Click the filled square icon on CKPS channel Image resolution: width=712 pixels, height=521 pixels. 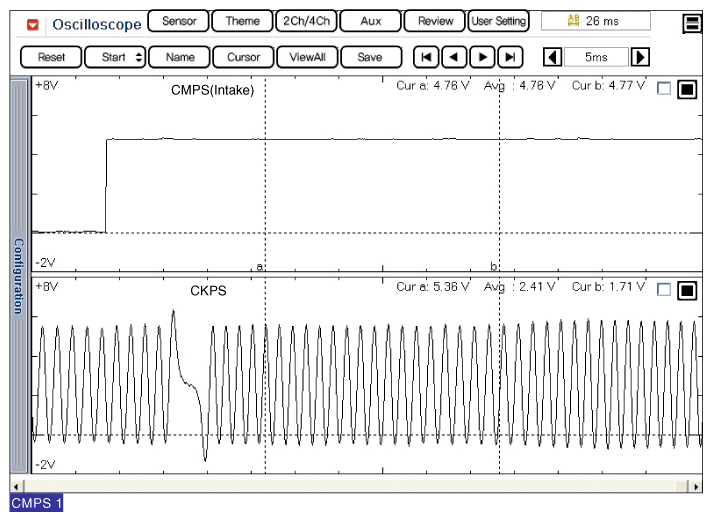pyautogui.click(x=687, y=291)
